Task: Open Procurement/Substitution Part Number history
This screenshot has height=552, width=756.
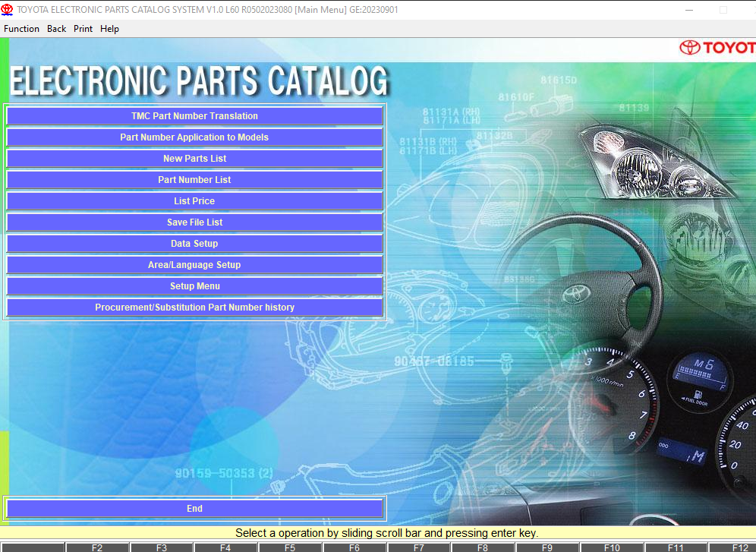Action: click(x=194, y=307)
